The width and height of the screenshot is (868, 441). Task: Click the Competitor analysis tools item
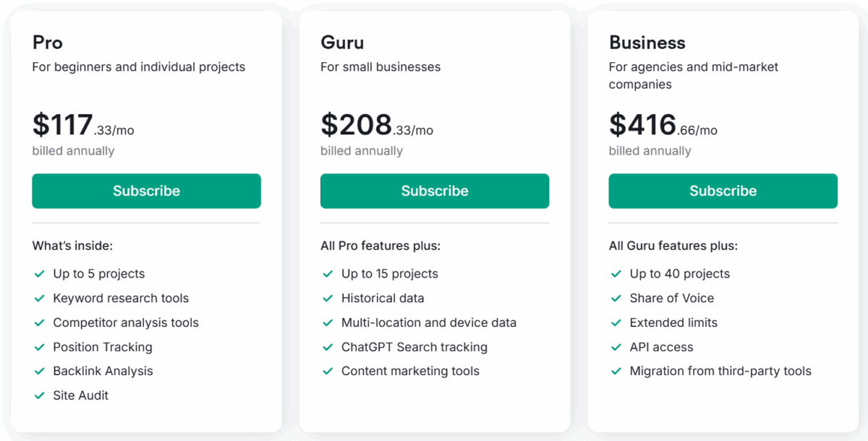tap(126, 322)
